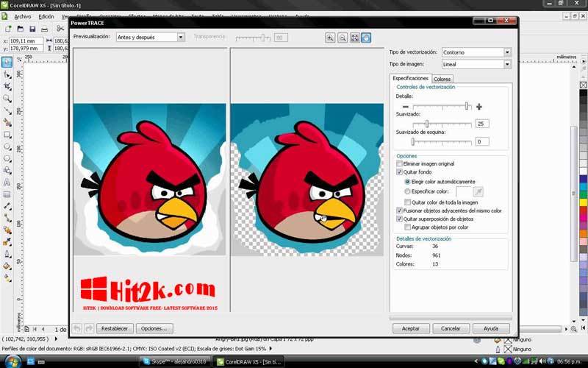
Task: Click the x position field 109,11 mm
Action: point(26,40)
